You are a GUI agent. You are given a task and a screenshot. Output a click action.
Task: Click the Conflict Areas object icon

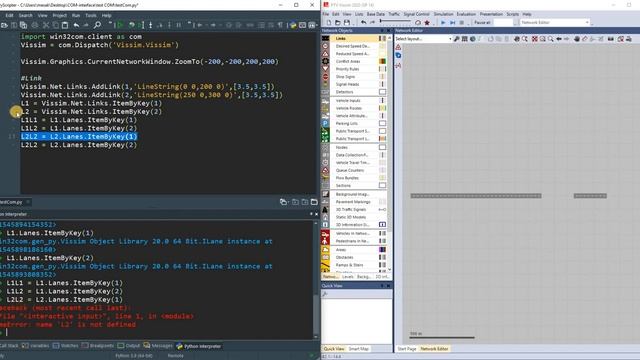click(325, 61)
